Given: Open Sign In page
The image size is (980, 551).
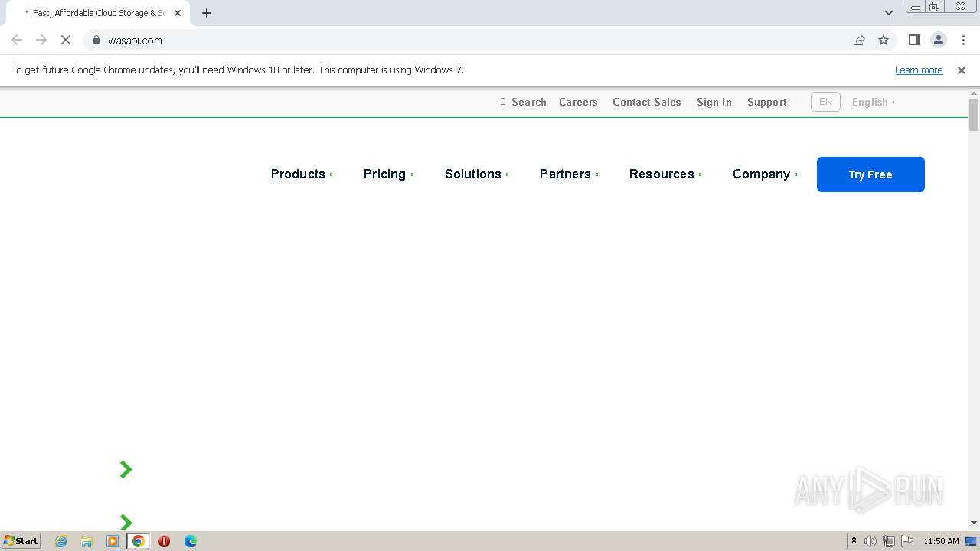Looking at the screenshot, I should click(x=714, y=102).
